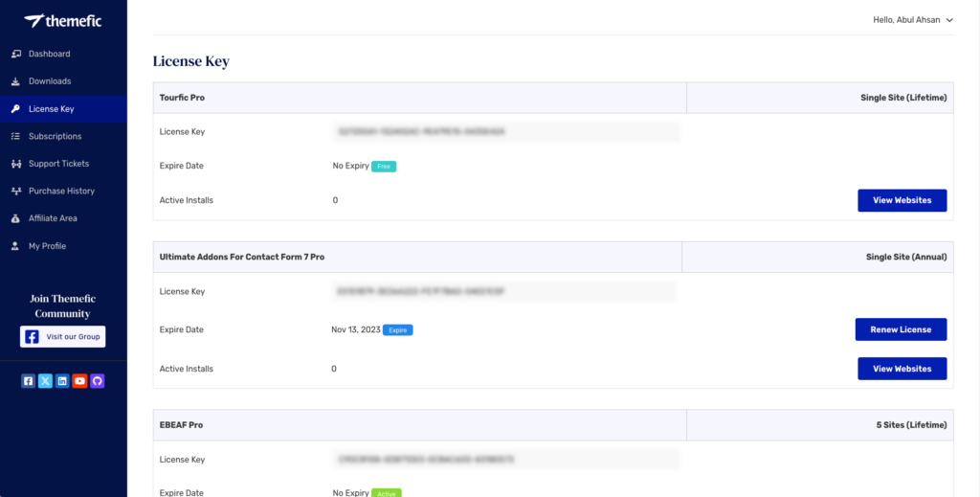Click the Active badge in EBEAF Pro
Viewport: 980px width, 497px height.
pyautogui.click(x=387, y=493)
